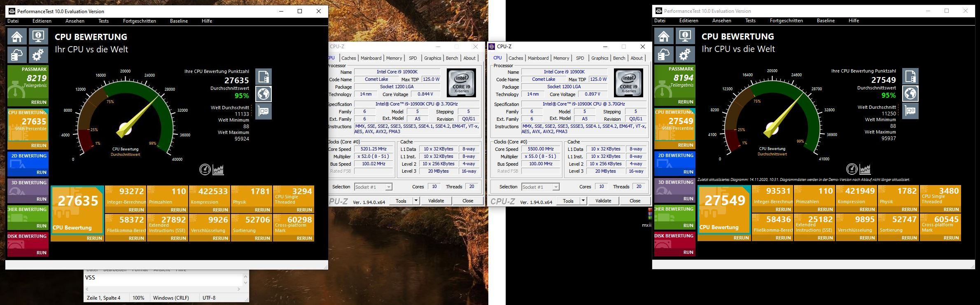The image size is (980, 305).
Task: Select the world globe comparison icon in left window
Action: [x=264, y=94]
